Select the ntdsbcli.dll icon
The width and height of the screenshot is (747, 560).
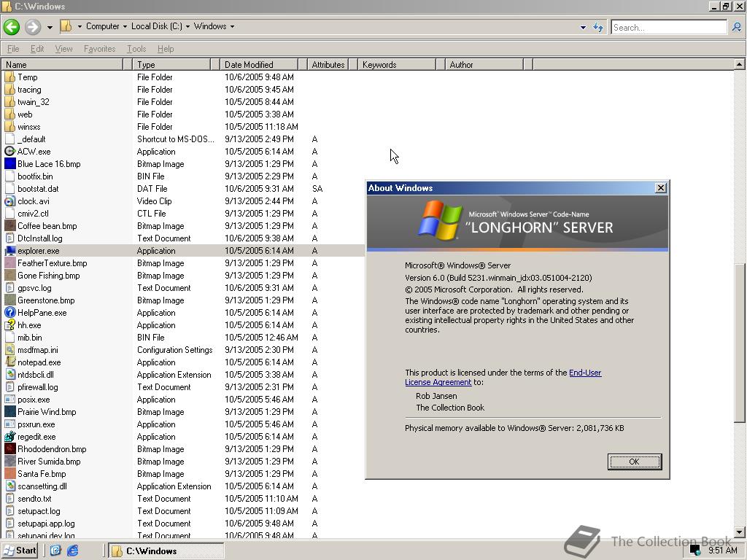pyautogui.click(x=10, y=374)
